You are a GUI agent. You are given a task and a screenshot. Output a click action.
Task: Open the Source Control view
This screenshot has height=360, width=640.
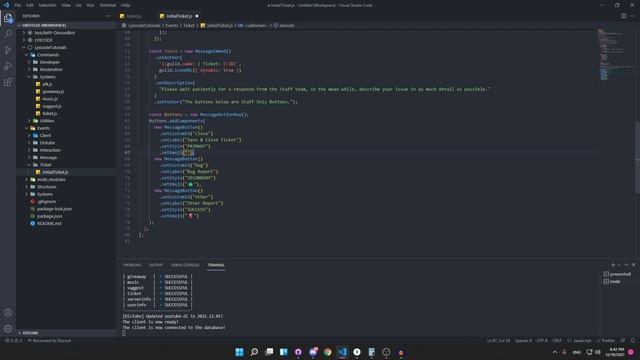[8, 50]
